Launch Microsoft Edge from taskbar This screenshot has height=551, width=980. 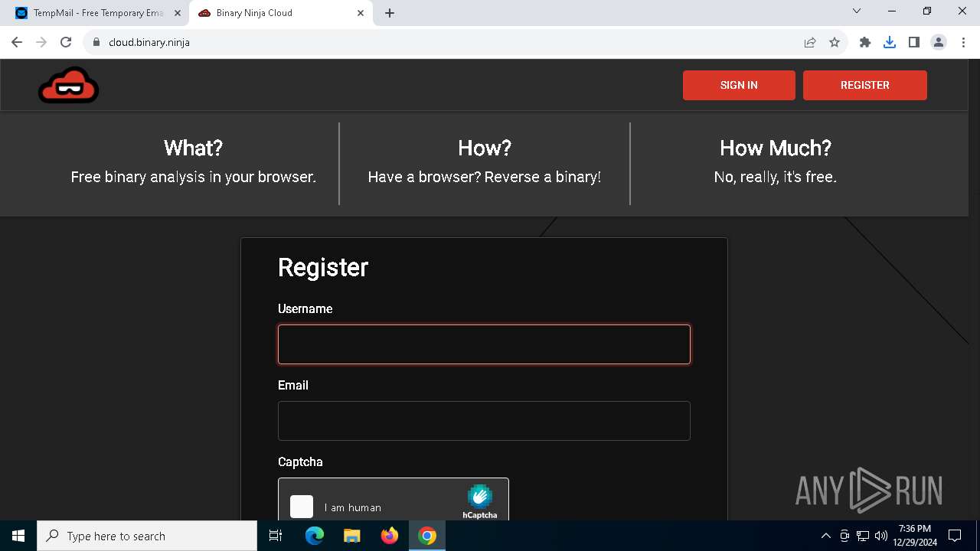tap(315, 536)
